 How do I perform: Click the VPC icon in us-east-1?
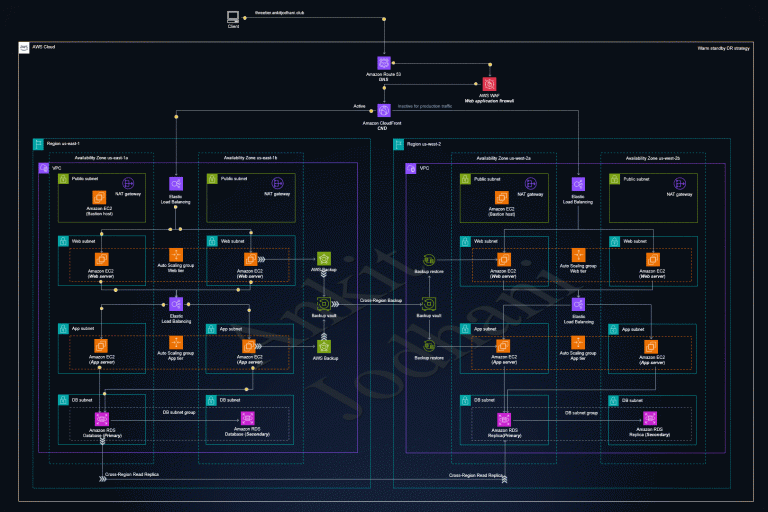coord(44,168)
